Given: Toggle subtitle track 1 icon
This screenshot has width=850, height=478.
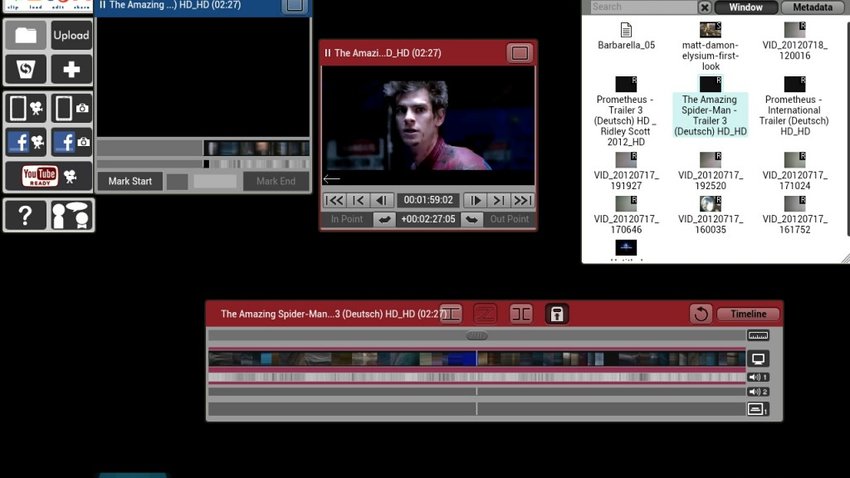Looking at the screenshot, I should click(x=758, y=409).
